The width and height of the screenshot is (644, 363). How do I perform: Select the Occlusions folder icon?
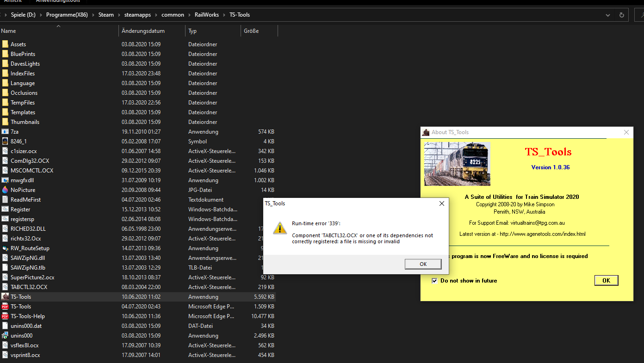[x=5, y=93]
